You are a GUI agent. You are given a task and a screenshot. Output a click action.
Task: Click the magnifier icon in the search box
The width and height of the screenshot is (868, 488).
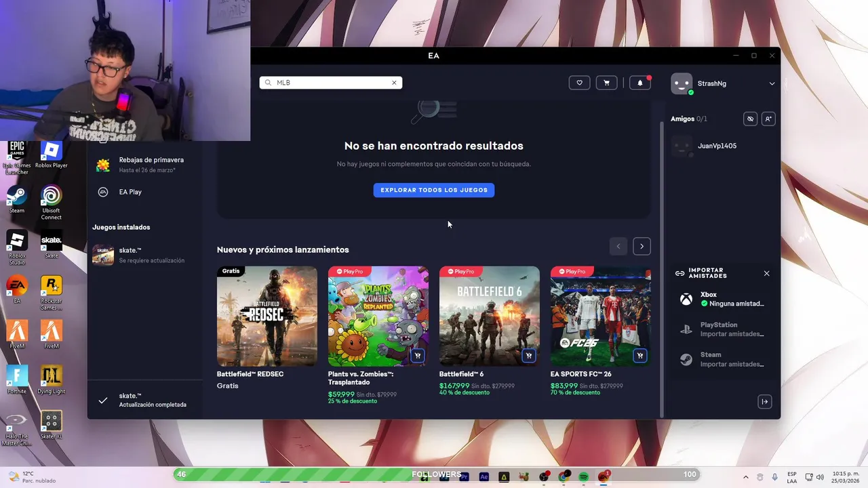[x=268, y=83]
